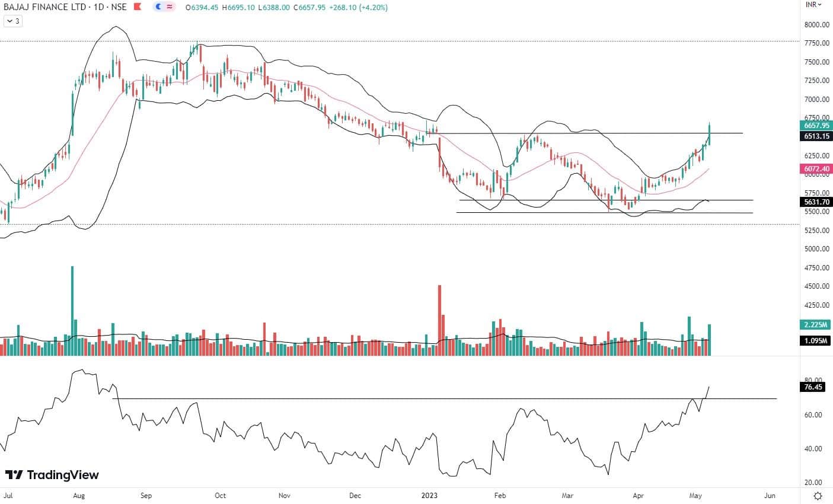The image size is (833, 504).
Task: Open chart settings gear at bottom right
Action: coord(818,495)
